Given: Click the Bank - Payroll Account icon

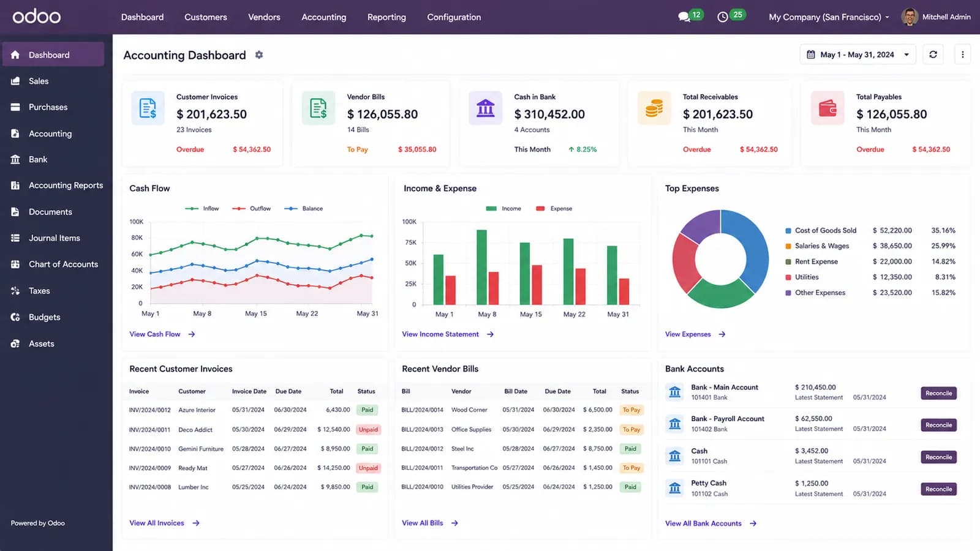Looking at the screenshot, I should [675, 424].
